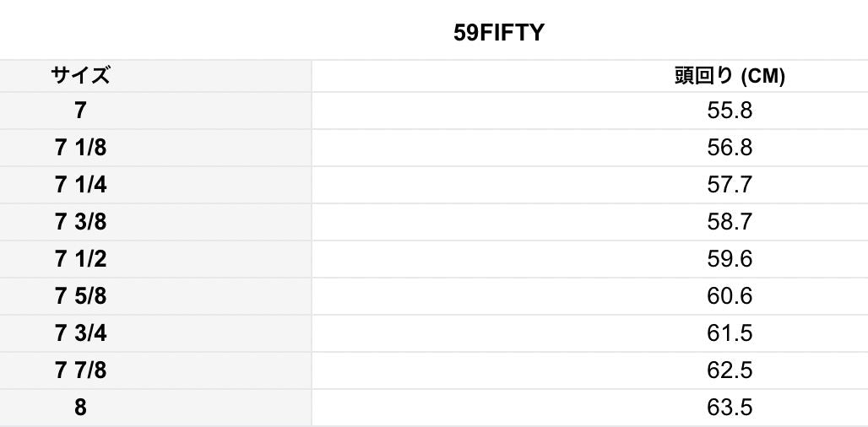Pick the 7 5/8 size row label

80,296
